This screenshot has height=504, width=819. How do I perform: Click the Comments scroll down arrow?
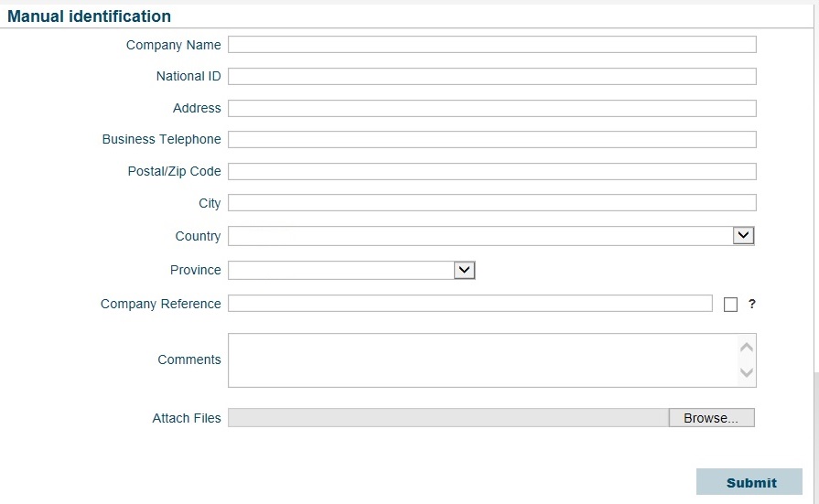point(747,372)
